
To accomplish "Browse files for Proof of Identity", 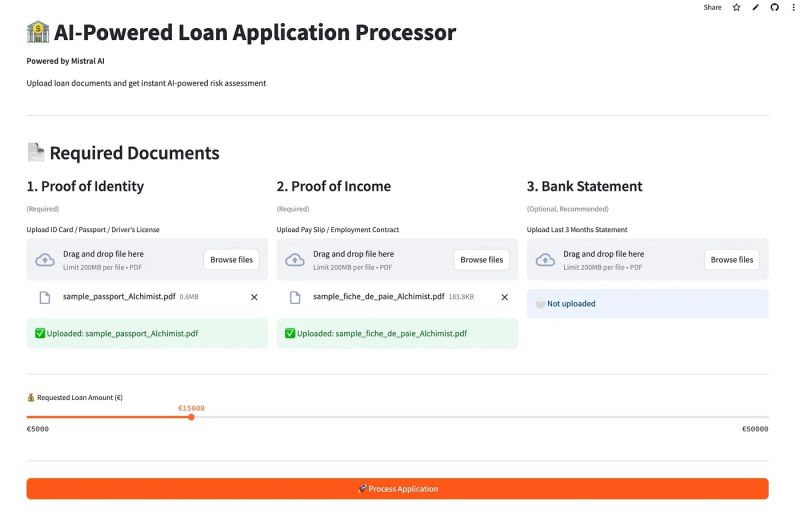I will 232,260.
